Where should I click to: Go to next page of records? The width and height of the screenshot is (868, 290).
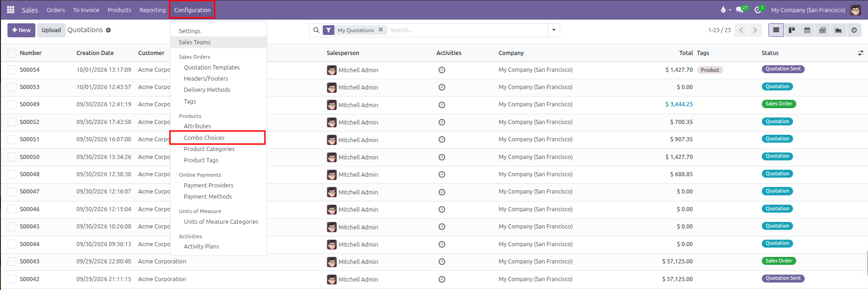pyautogui.click(x=755, y=30)
